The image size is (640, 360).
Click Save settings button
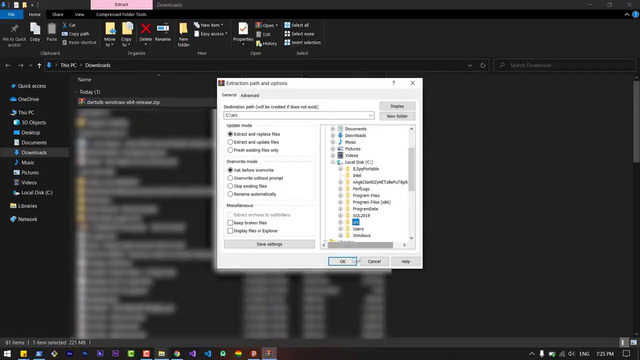pos(269,244)
